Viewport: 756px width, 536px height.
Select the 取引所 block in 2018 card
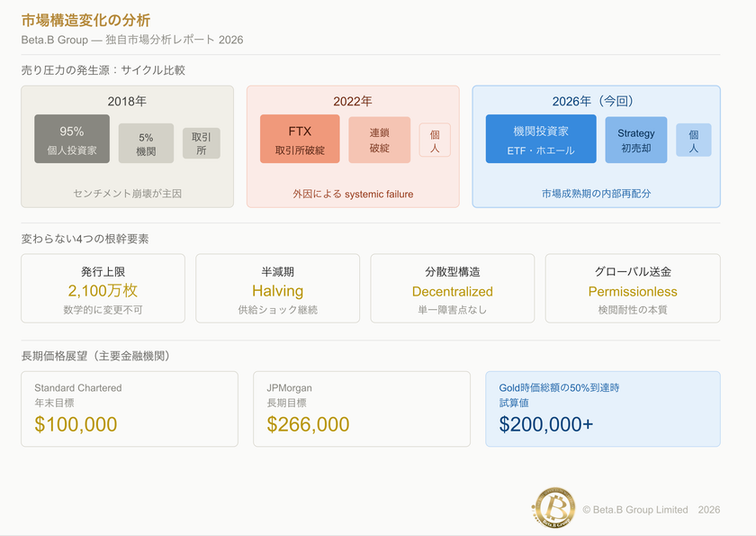[x=202, y=143]
